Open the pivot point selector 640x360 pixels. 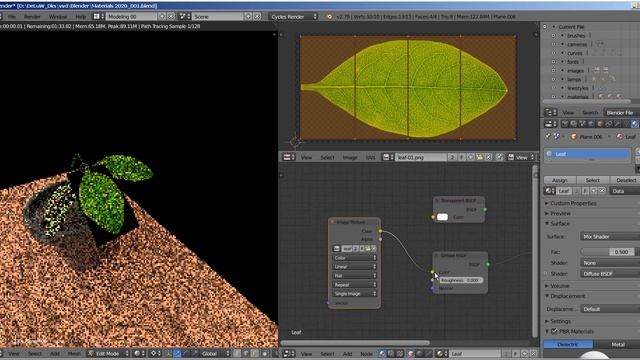coord(155,353)
